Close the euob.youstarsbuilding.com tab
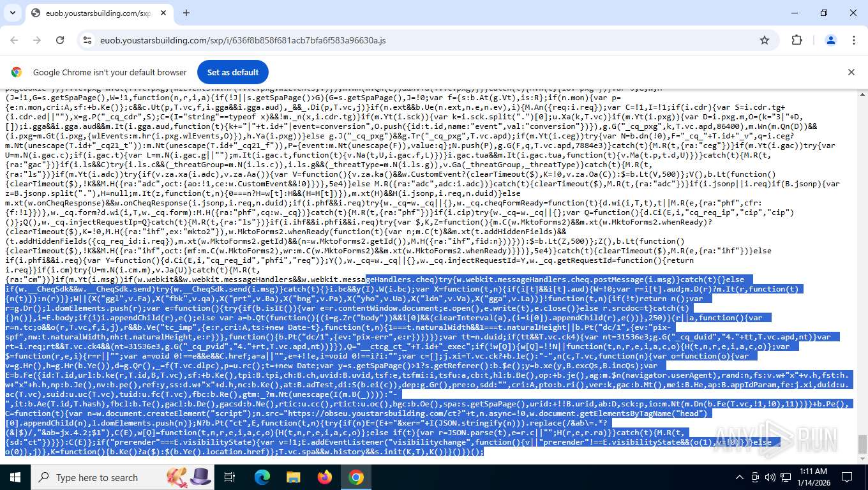 pyautogui.click(x=163, y=13)
